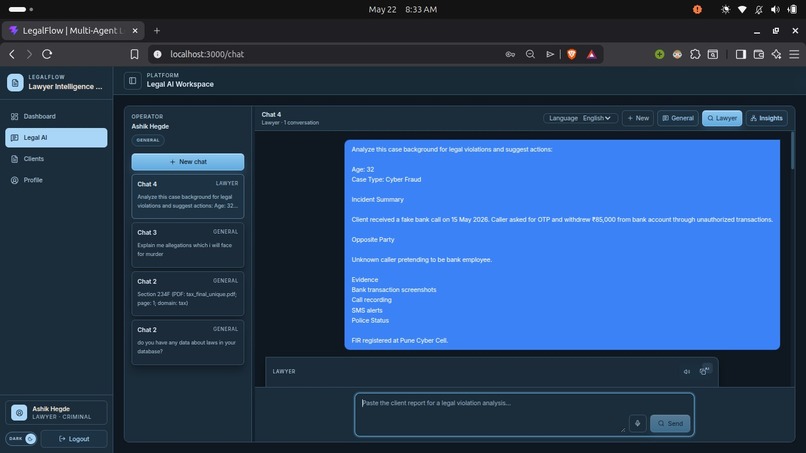Toggle the browser sidebar panel
This screenshot has height=453, width=806.
[x=741, y=54]
